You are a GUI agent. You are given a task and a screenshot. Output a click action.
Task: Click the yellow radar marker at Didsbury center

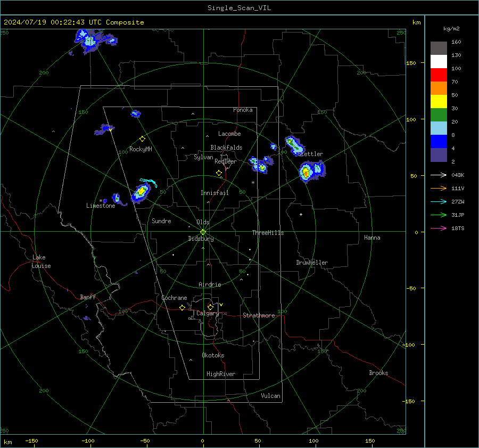[203, 232]
